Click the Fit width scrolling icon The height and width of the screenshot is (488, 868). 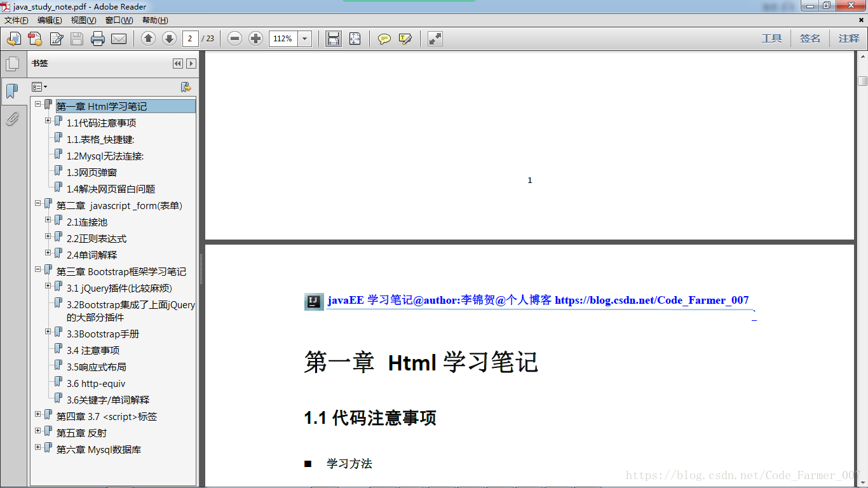(x=333, y=39)
